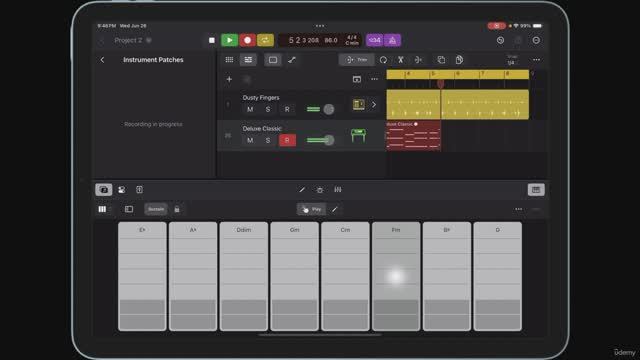Toggle the play surface sidebar panel icon

[x=129, y=209]
